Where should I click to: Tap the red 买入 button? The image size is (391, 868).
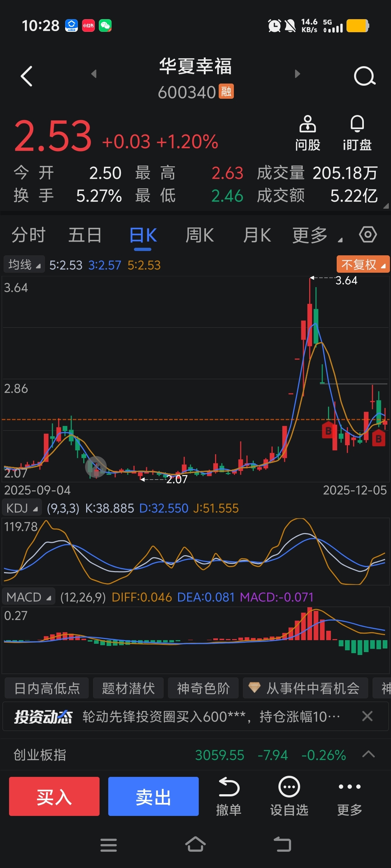(x=54, y=796)
